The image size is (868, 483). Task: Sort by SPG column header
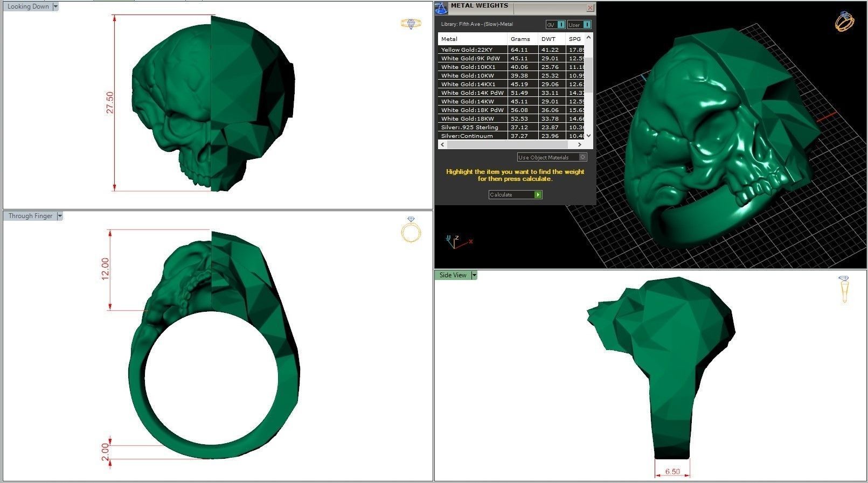[575, 39]
